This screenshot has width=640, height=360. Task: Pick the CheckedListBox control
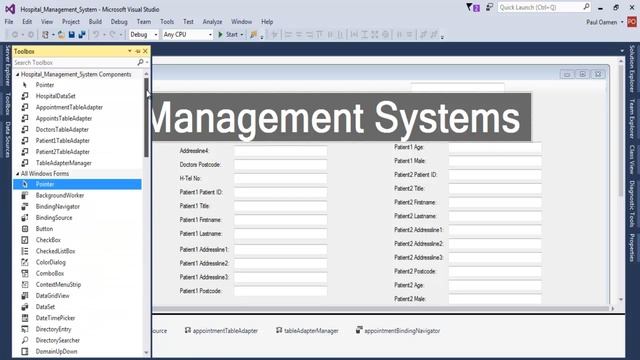55,251
